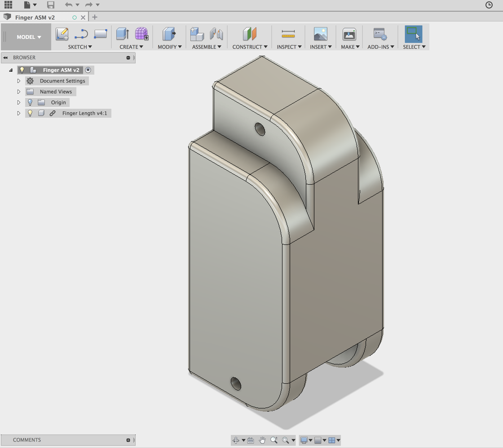Close the Finger ASM v2 document tab
The width and height of the screenshot is (503, 448).
83,18
